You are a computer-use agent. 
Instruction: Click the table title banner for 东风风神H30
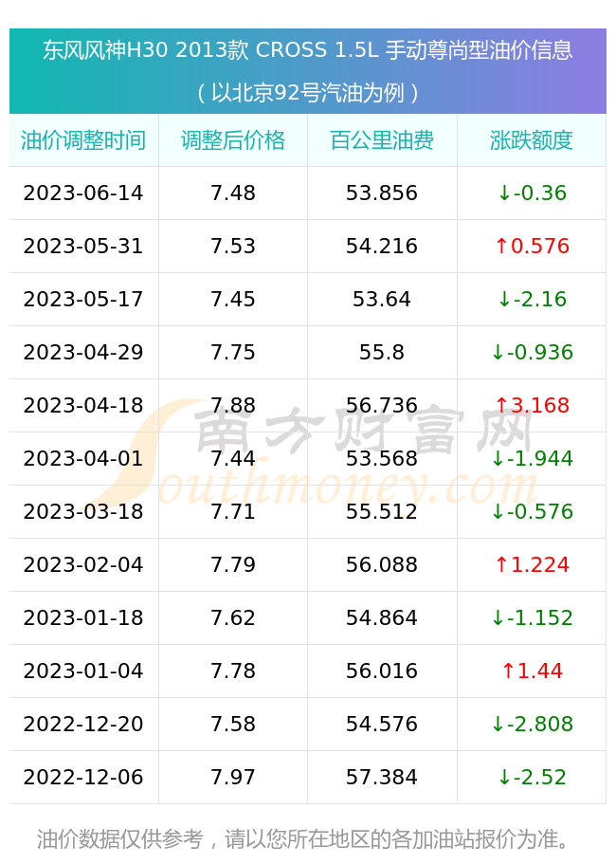(x=308, y=71)
